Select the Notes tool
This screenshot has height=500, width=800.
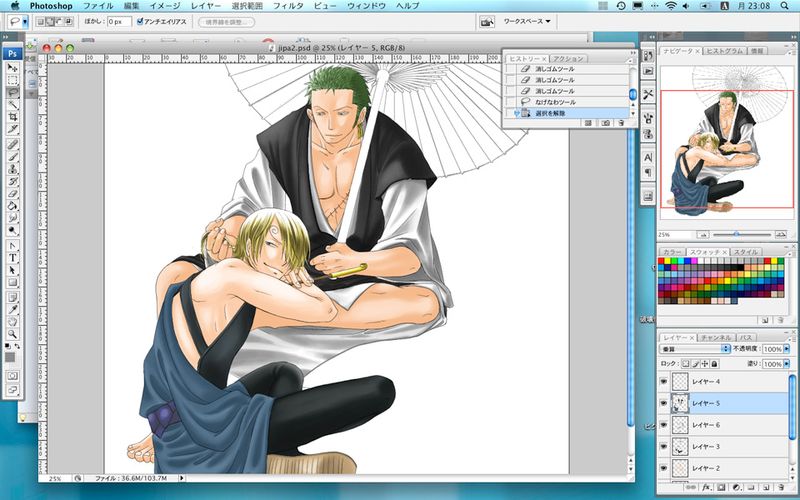pos(13,298)
